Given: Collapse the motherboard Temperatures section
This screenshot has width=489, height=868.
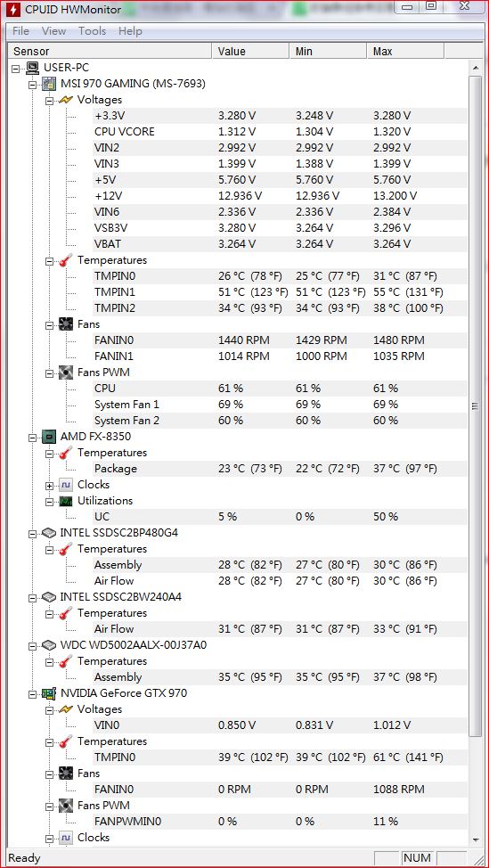Looking at the screenshot, I should pos(49,261).
